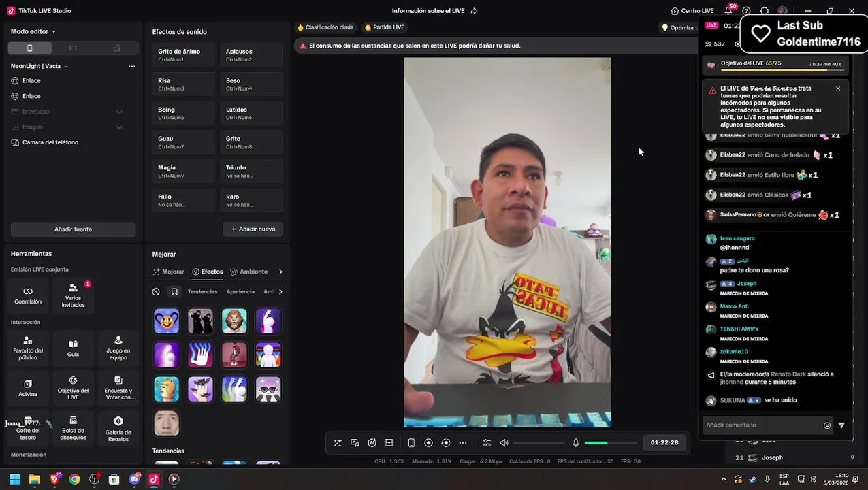Open Windows Start menu

point(14,479)
